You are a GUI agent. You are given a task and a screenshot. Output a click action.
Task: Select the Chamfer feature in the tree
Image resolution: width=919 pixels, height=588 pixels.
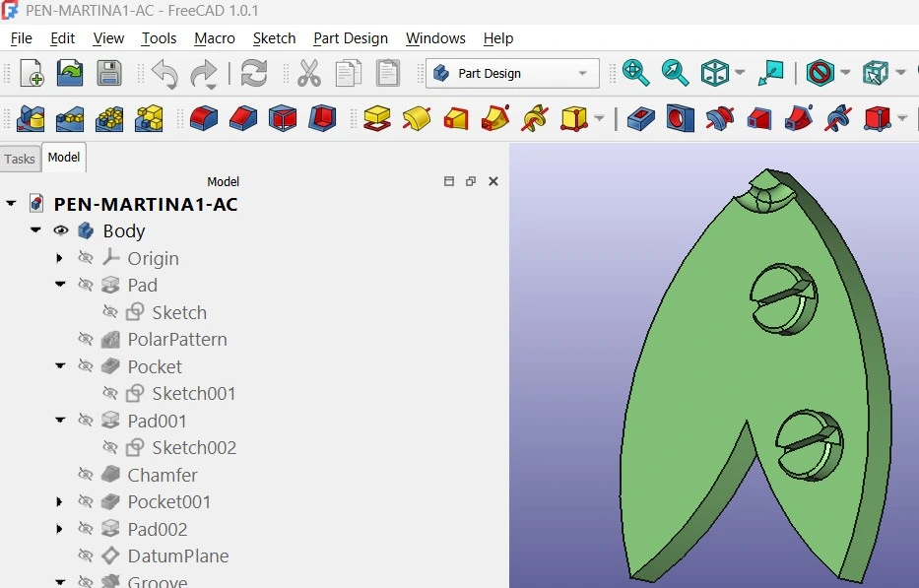[163, 475]
